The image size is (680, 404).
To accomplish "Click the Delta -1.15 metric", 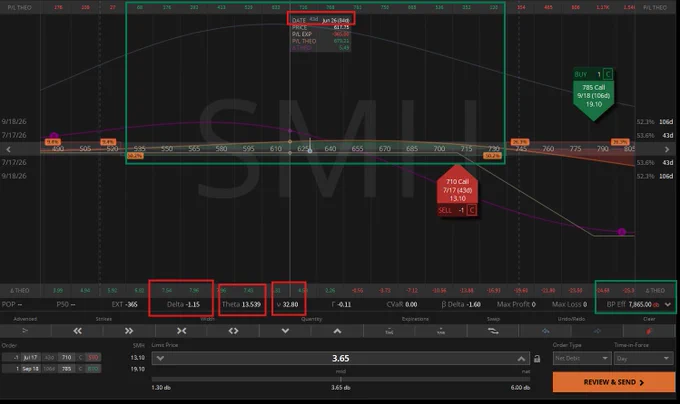I will (x=183, y=304).
